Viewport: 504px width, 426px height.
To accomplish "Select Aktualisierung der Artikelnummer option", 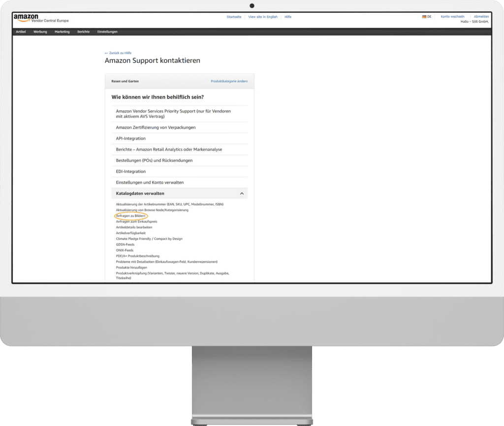I will click(170, 204).
